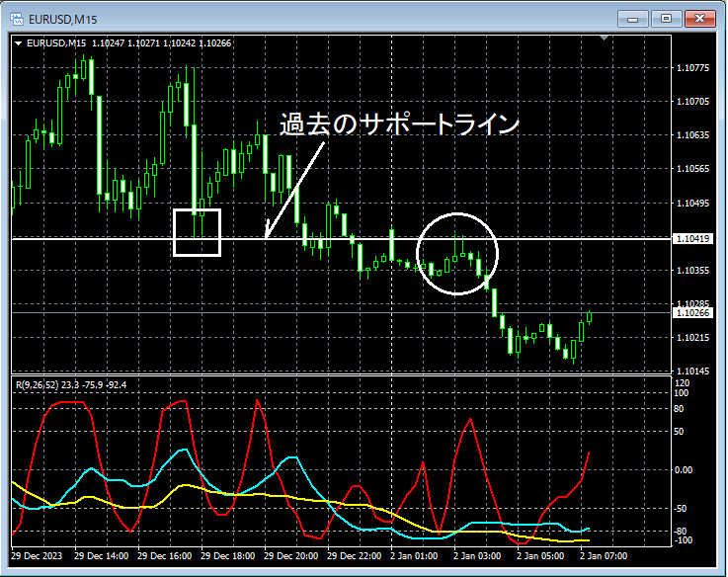The image size is (728, 577).
Task: Click the 29 Dec 22:00 time label
Action: (355, 555)
